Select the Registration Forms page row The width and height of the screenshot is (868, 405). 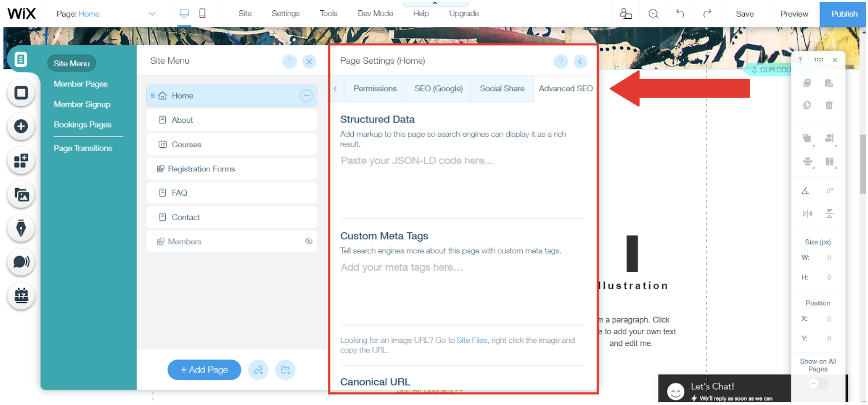tap(232, 169)
